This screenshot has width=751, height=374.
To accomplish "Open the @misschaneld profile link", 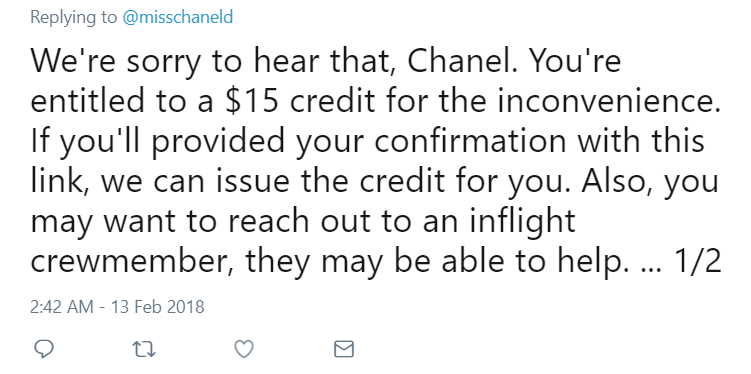I will pos(178,17).
